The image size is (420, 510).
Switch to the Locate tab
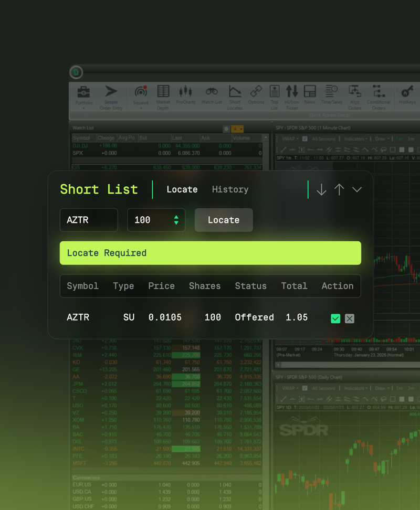click(x=182, y=189)
